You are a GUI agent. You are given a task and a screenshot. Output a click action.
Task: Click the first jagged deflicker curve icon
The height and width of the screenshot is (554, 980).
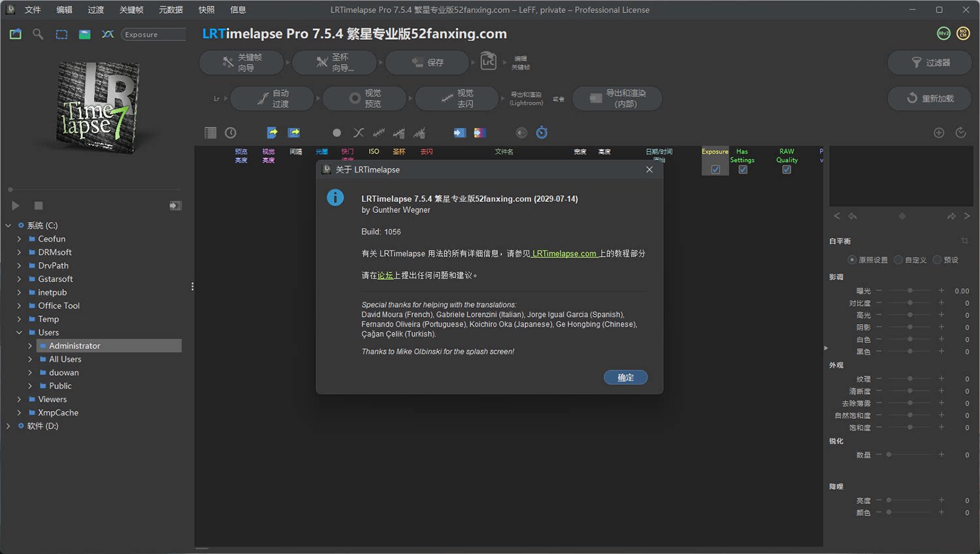[x=379, y=133]
